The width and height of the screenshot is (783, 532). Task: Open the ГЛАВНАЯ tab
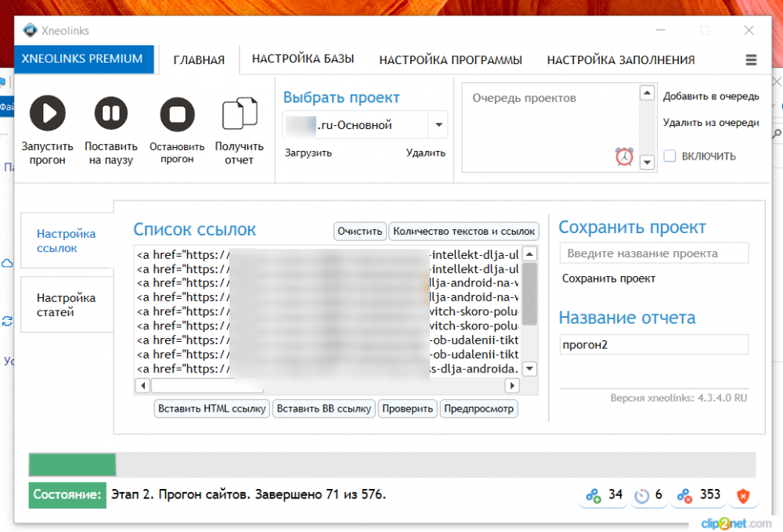[199, 60]
